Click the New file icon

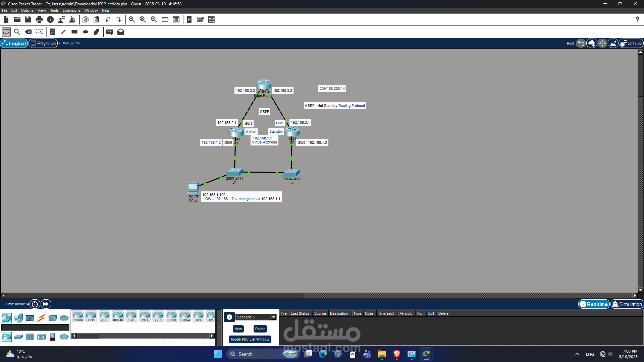click(x=6, y=19)
